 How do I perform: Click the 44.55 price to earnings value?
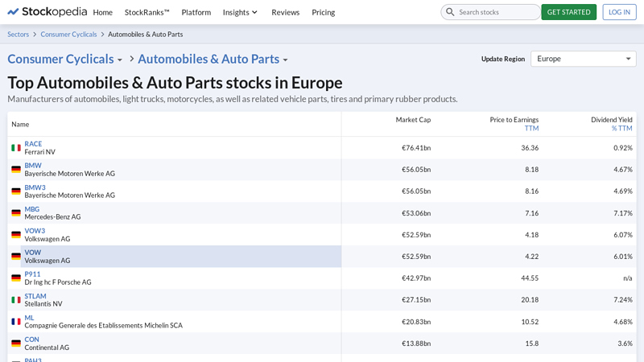530,278
